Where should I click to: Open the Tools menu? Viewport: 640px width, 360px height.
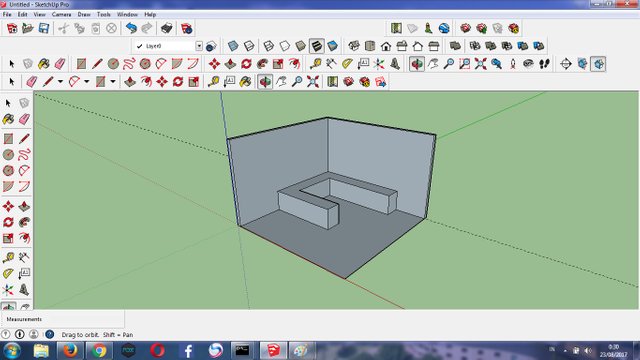click(104, 14)
